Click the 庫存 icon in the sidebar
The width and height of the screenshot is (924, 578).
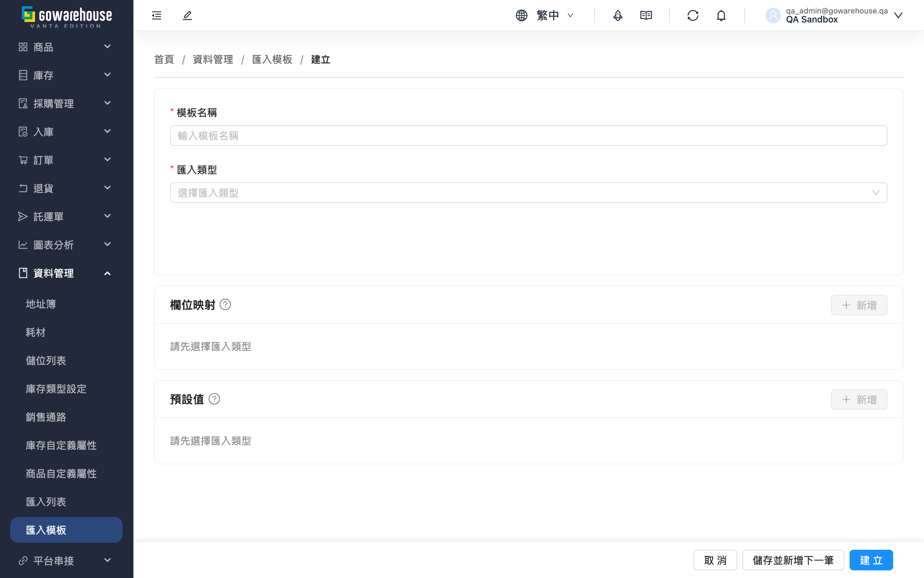[x=23, y=75]
